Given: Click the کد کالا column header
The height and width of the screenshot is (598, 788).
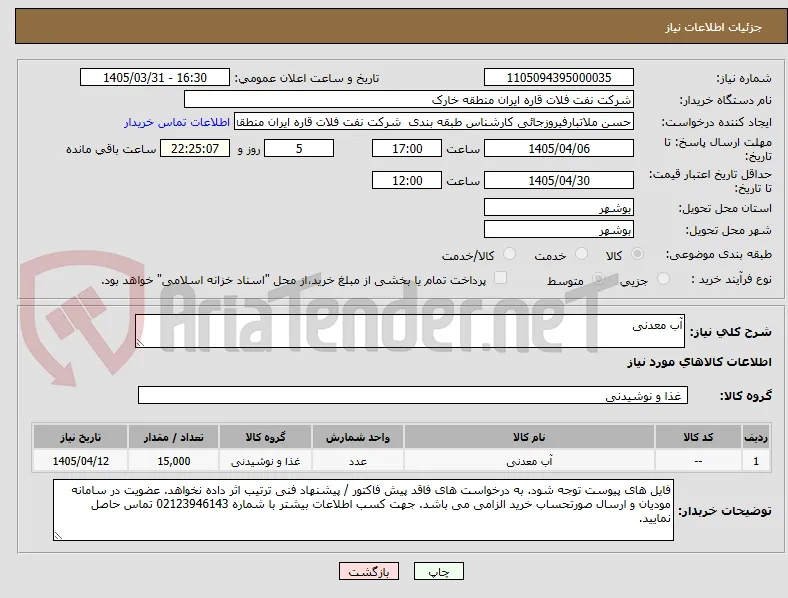Looking at the screenshot, I should (698, 437).
